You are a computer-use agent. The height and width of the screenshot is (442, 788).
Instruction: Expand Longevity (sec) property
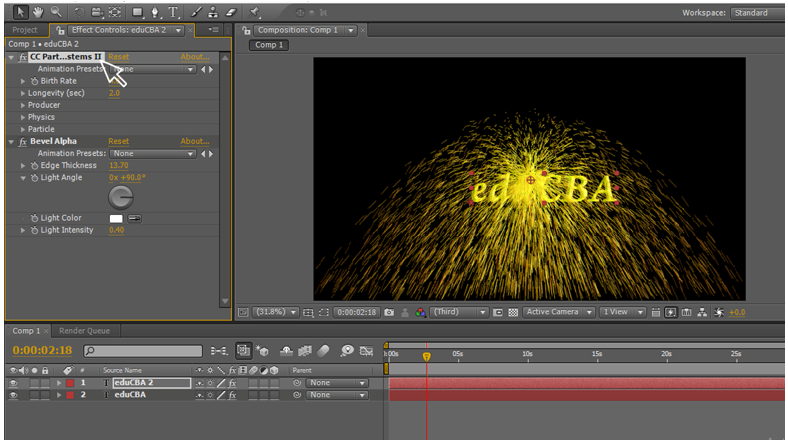coord(23,93)
